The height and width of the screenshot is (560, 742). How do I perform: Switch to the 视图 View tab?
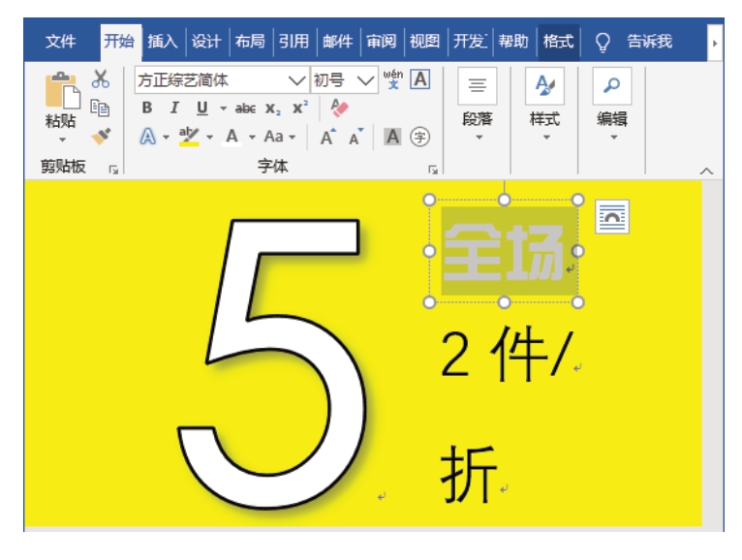pyautogui.click(x=424, y=42)
